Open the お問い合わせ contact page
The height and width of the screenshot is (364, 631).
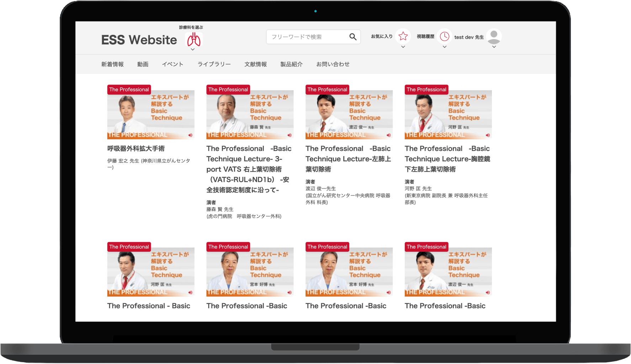tap(333, 64)
